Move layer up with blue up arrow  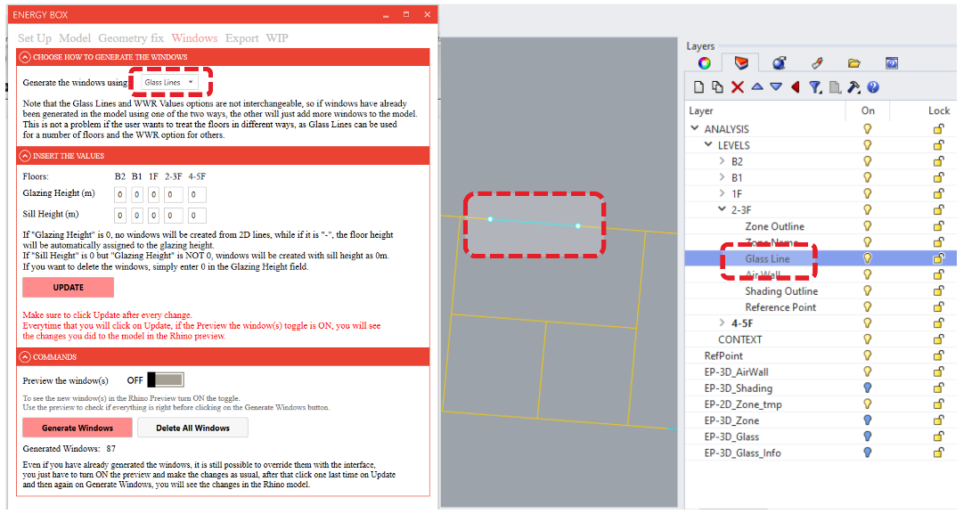coord(757,87)
